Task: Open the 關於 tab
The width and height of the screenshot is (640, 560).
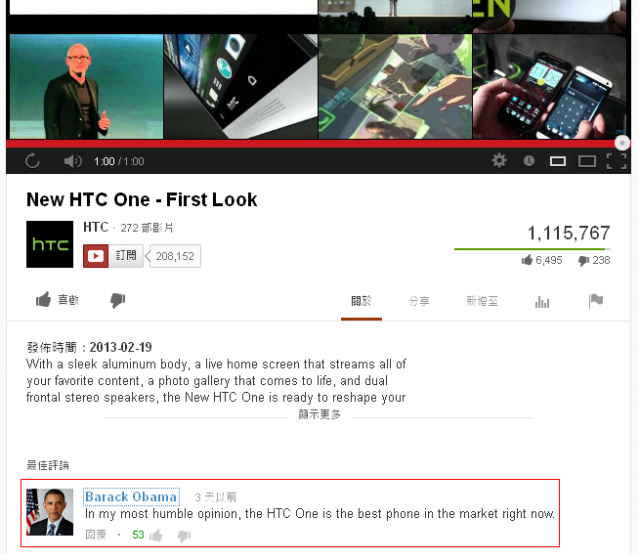Action: point(361,301)
